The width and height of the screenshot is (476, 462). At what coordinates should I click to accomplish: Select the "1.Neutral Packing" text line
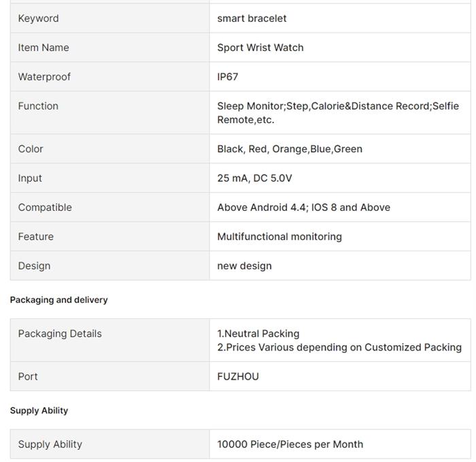point(258,334)
